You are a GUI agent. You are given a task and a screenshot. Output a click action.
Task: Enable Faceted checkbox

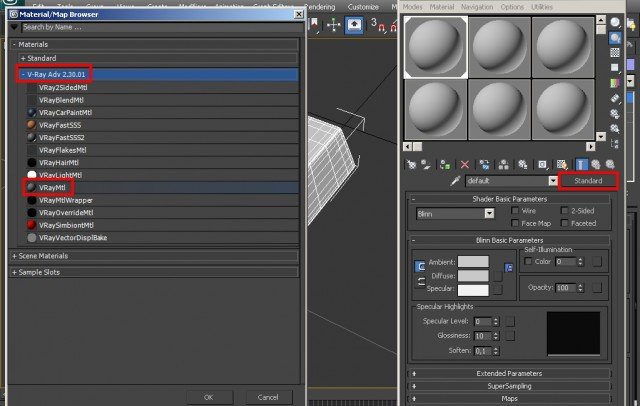564,223
